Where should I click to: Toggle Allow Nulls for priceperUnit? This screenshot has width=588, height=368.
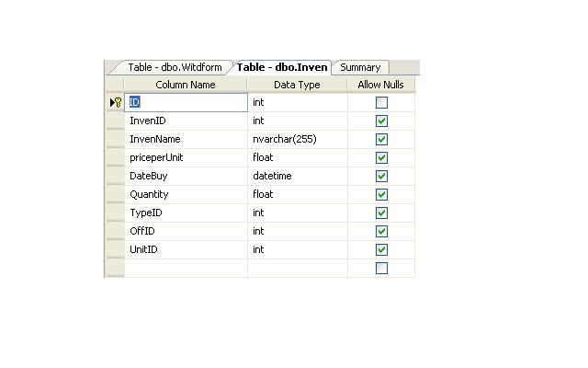381,157
